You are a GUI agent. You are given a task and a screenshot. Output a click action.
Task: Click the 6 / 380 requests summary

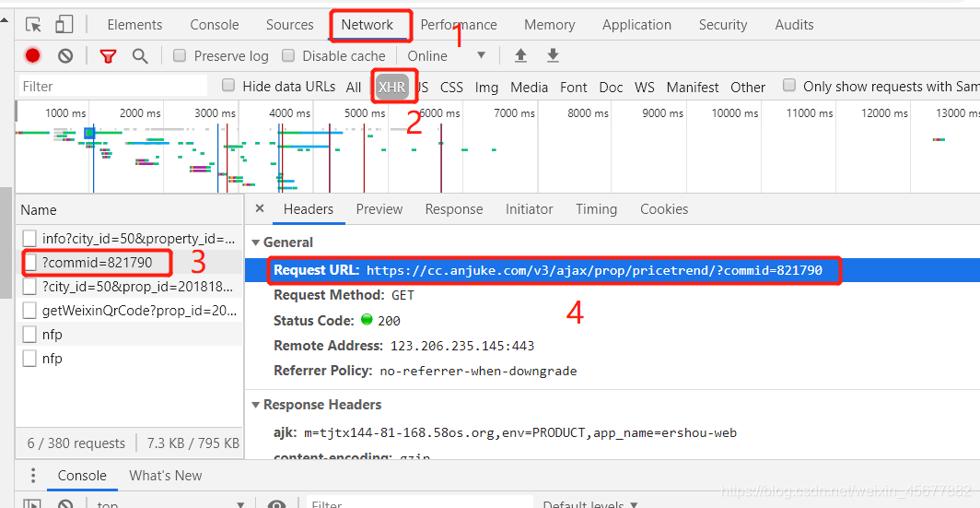pyautogui.click(x=76, y=443)
